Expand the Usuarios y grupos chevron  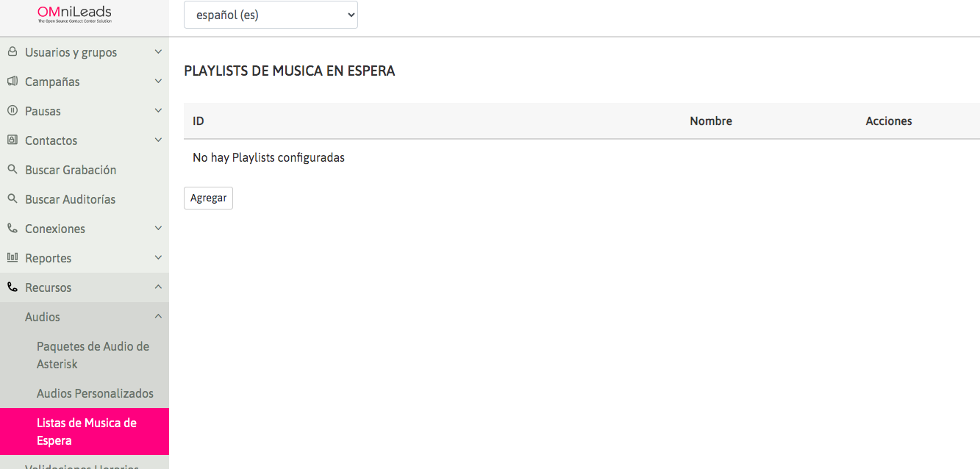point(158,52)
